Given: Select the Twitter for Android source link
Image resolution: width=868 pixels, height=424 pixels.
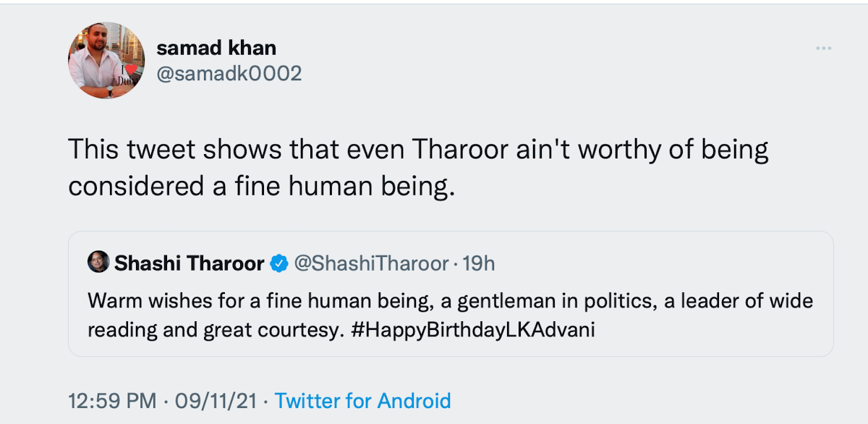Looking at the screenshot, I should click(363, 400).
